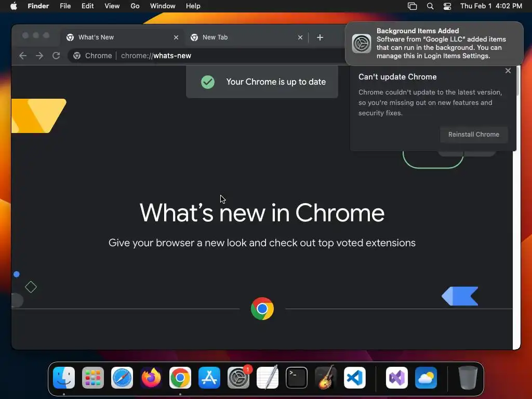Open the Finder menu
532x399 pixels.
pos(38,6)
